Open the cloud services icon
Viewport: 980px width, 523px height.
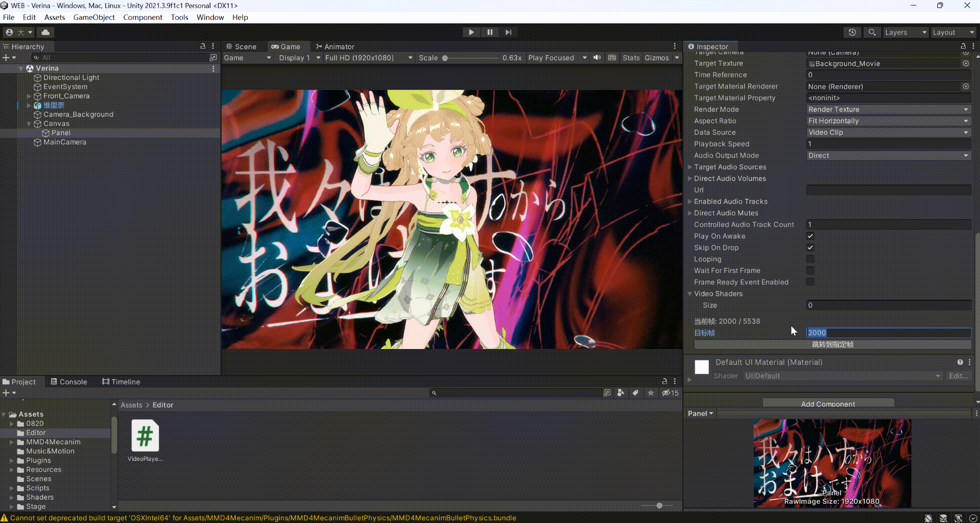pos(45,32)
